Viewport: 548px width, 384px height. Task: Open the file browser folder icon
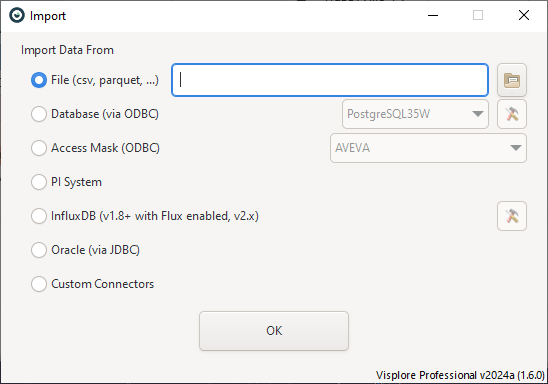[x=512, y=80]
